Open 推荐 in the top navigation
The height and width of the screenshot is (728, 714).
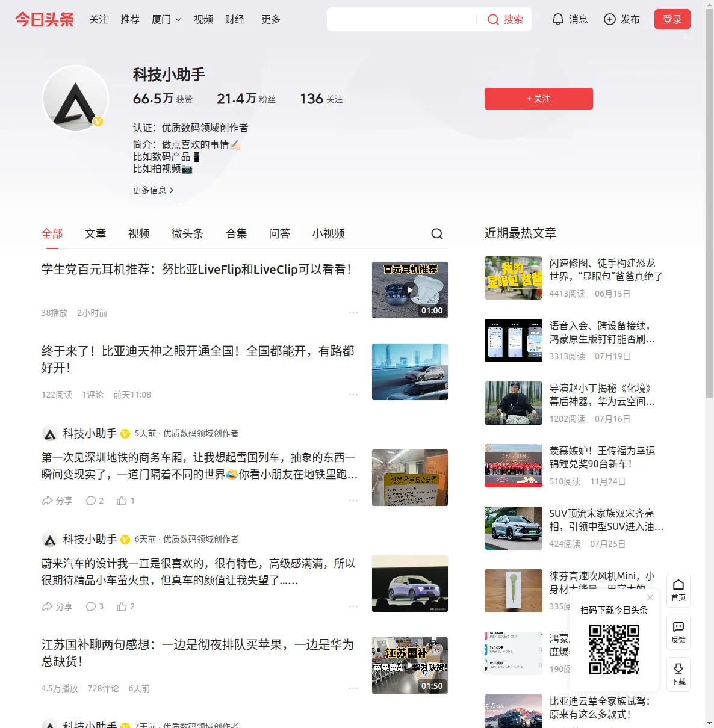130,19
